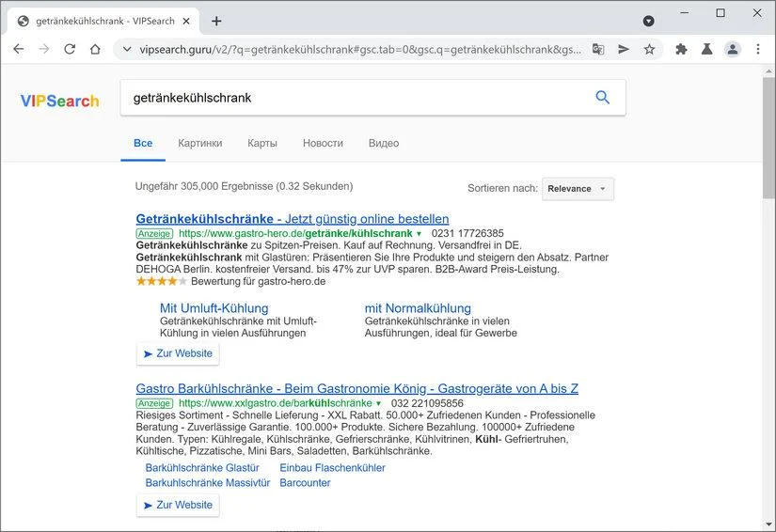
Task: Open a new browser tab
Action: click(216, 22)
